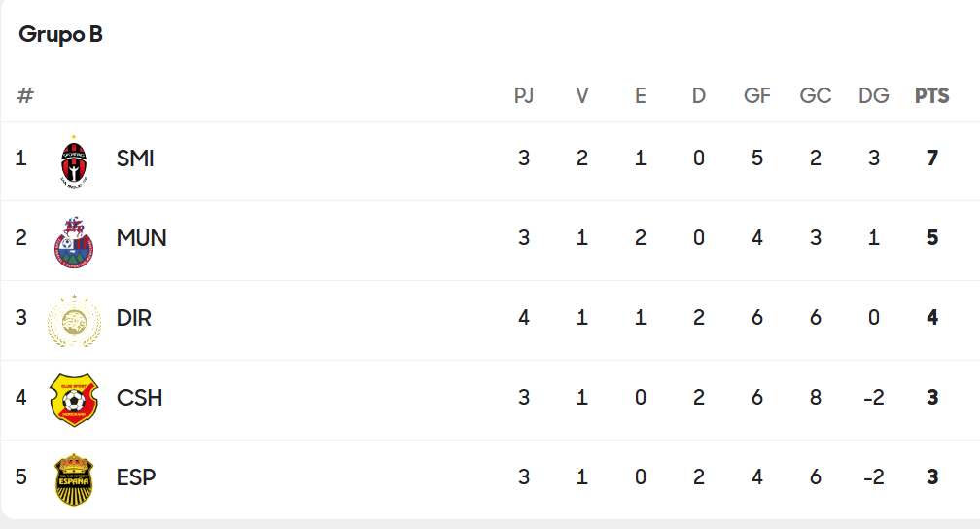The image size is (980, 529).
Task: Click DIR's 4 matches played value
Action: (524, 318)
